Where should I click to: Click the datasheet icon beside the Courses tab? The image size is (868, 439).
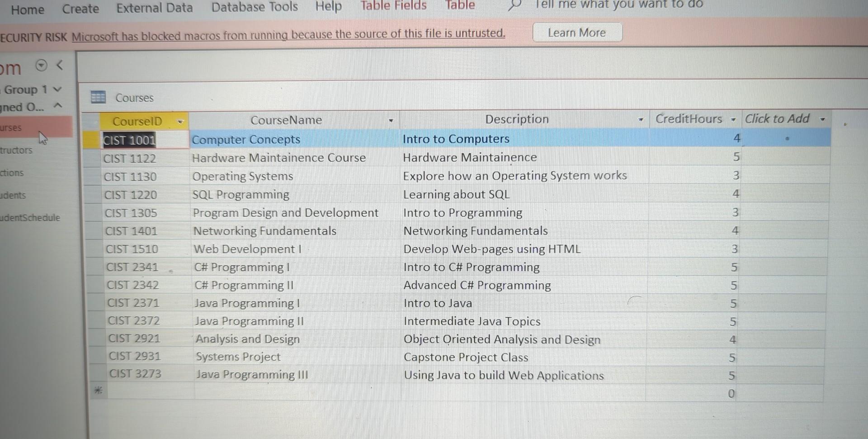(x=98, y=97)
